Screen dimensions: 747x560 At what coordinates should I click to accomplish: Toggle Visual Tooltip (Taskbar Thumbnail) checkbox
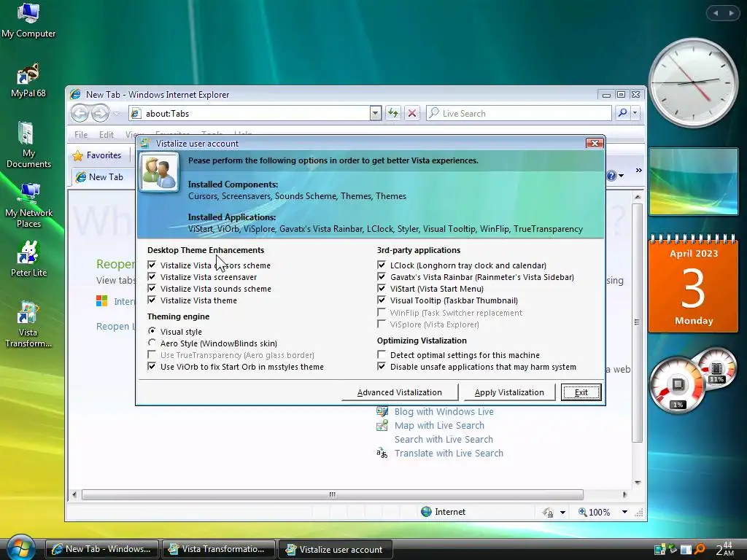(381, 300)
